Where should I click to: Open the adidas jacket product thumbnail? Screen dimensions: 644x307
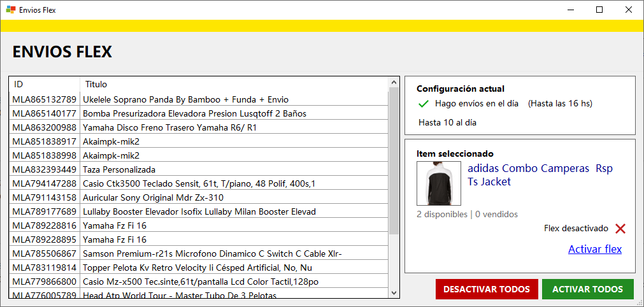439,183
